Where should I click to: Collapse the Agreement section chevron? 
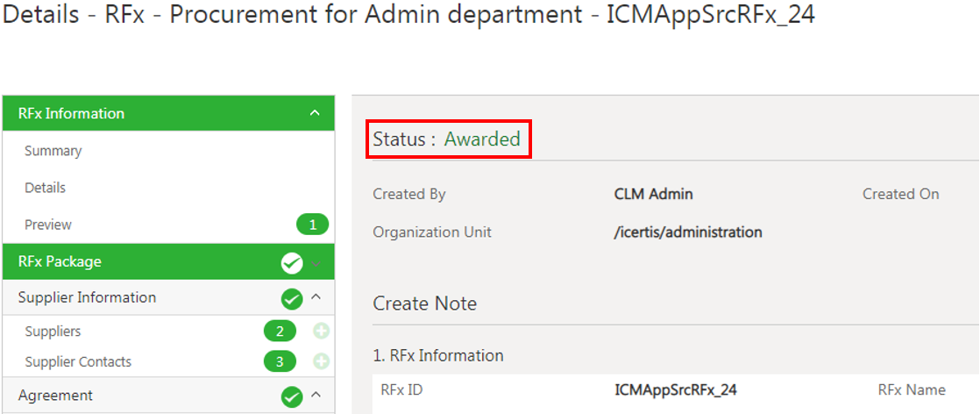tap(316, 395)
